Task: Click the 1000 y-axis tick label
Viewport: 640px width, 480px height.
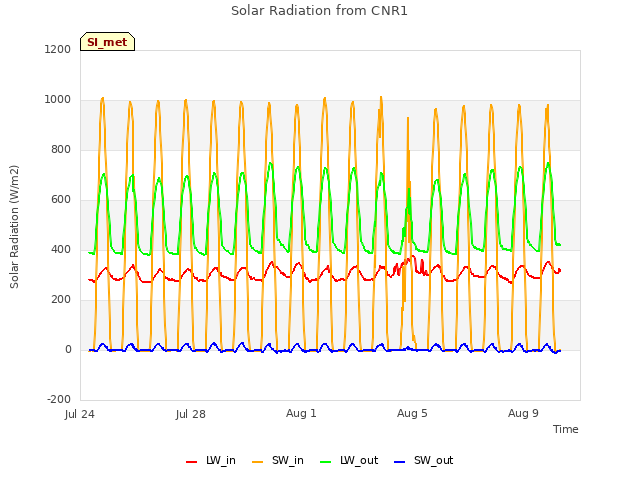Action: pyautogui.click(x=58, y=100)
